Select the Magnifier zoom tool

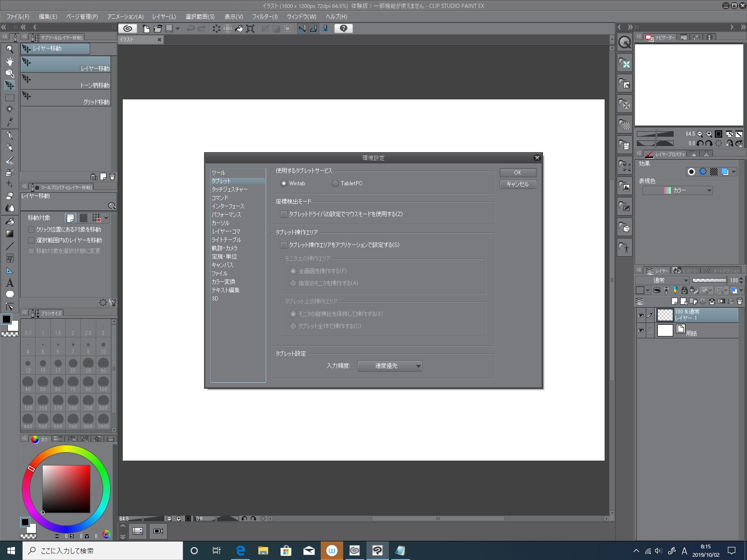(x=9, y=49)
